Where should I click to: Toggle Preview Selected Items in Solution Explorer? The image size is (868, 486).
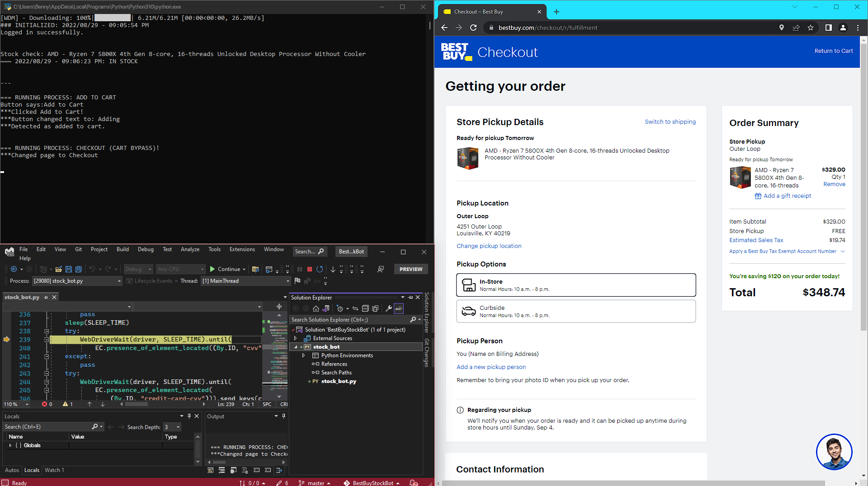pyautogui.click(x=399, y=308)
